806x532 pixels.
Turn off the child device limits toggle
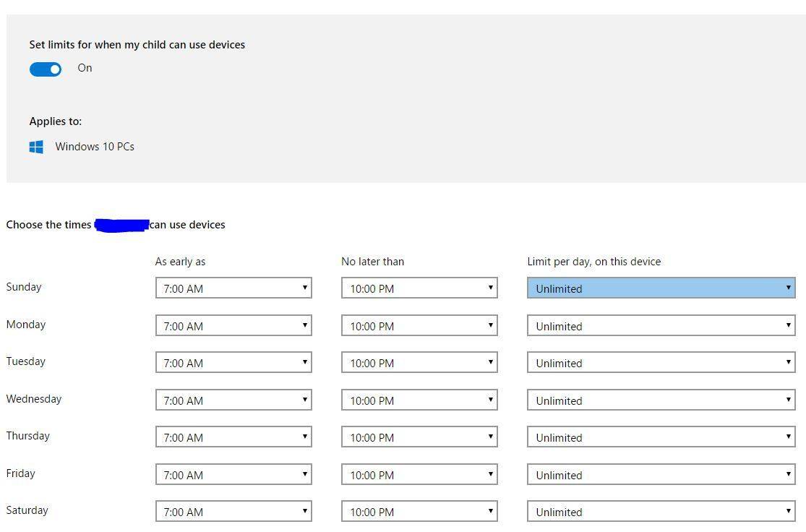pos(46,69)
